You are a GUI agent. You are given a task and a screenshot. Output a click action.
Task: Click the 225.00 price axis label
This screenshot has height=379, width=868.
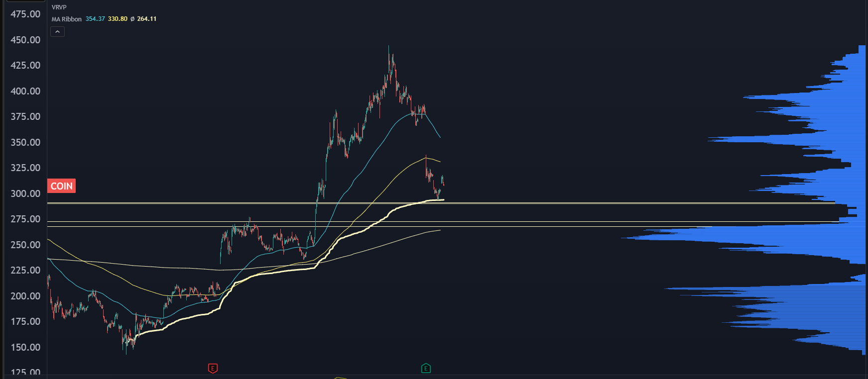(x=25, y=270)
